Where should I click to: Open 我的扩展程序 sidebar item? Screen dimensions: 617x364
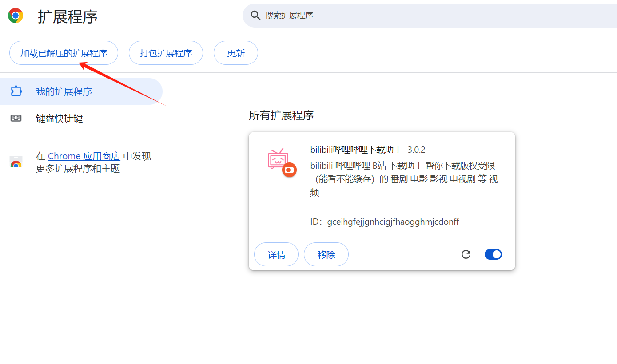(81, 91)
